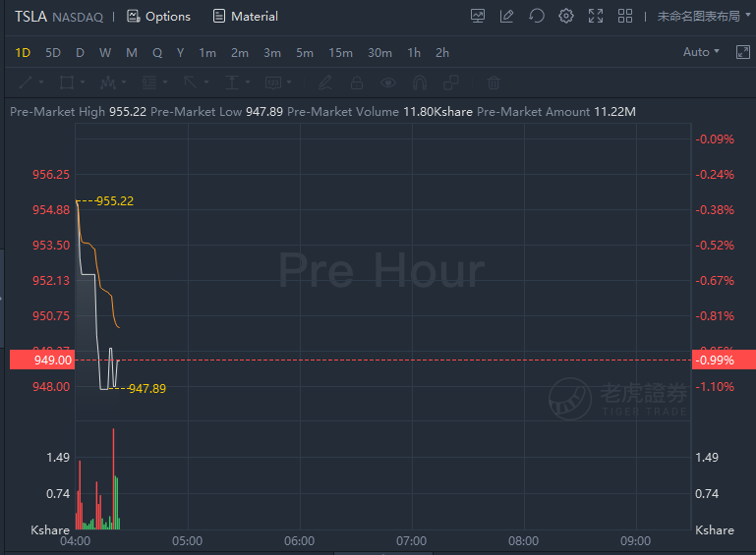
Task: Select the 30m interval
Action: [x=379, y=52]
